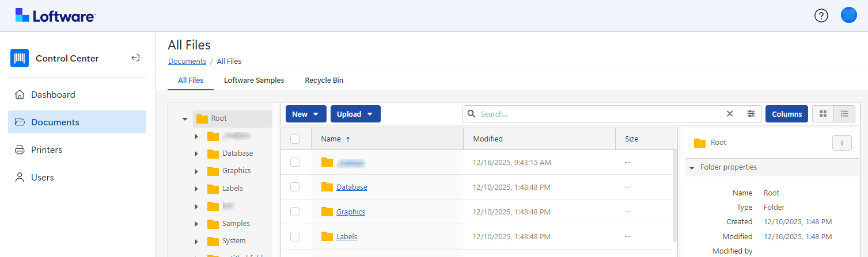Open the Upload dropdown menu
This screenshot has height=257, width=868.
pos(355,114)
